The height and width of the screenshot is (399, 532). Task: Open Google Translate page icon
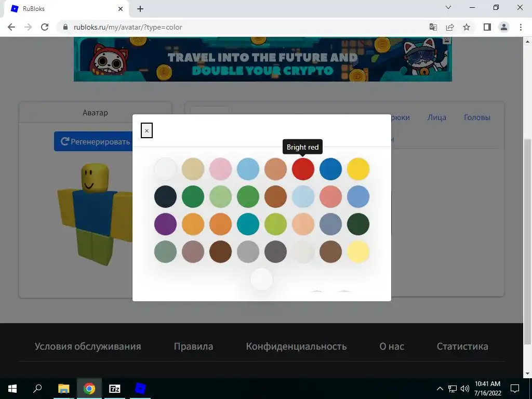[433, 27]
